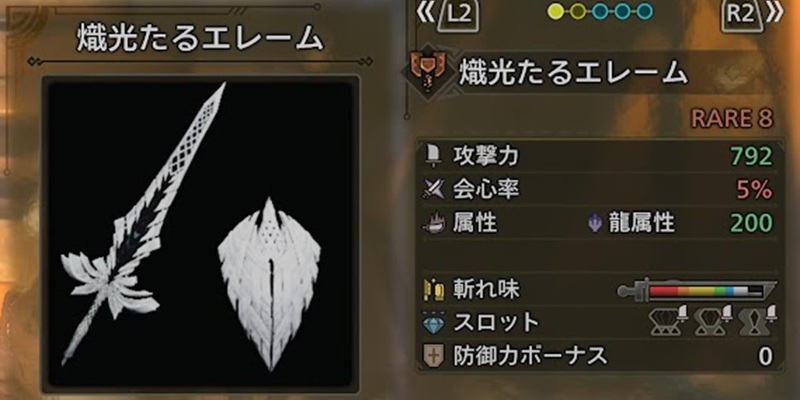The image size is (800, 400).
Task: Select the fourth page indicator dot
Action: click(622, 11)
